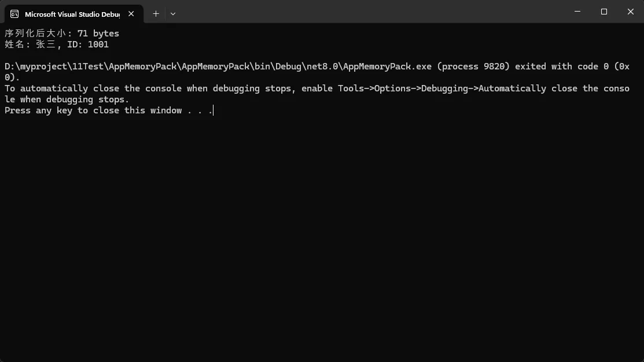The width and height of the screenshot is (644, 362).
Task: Click the "71 bytes" output text
Action: click(x=98, y=34)
